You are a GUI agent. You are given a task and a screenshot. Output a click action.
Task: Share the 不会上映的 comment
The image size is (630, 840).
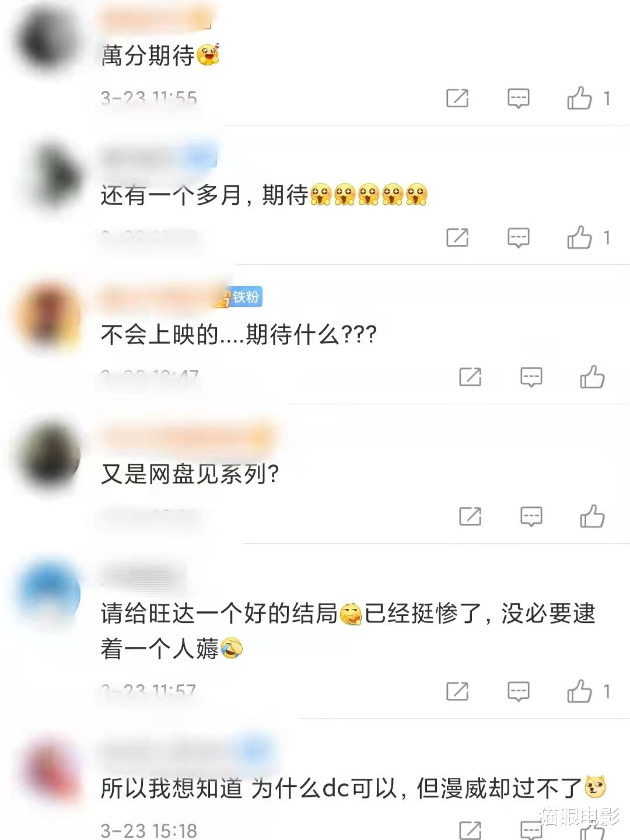coord(470,377)
